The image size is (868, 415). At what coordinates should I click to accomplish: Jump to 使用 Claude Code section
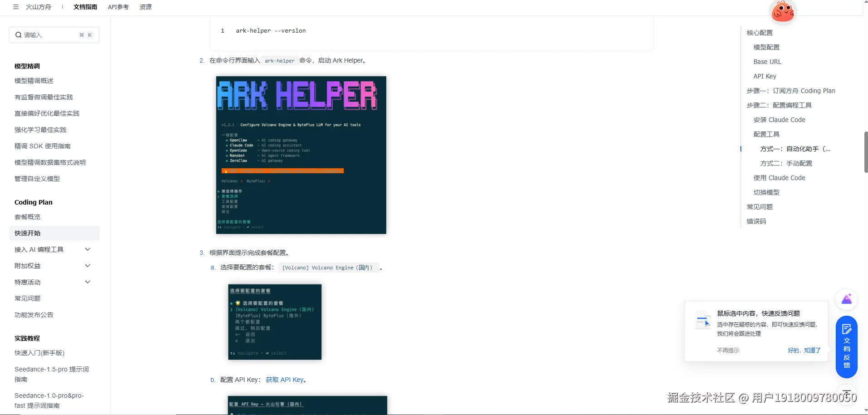click(x=779, y=178)
